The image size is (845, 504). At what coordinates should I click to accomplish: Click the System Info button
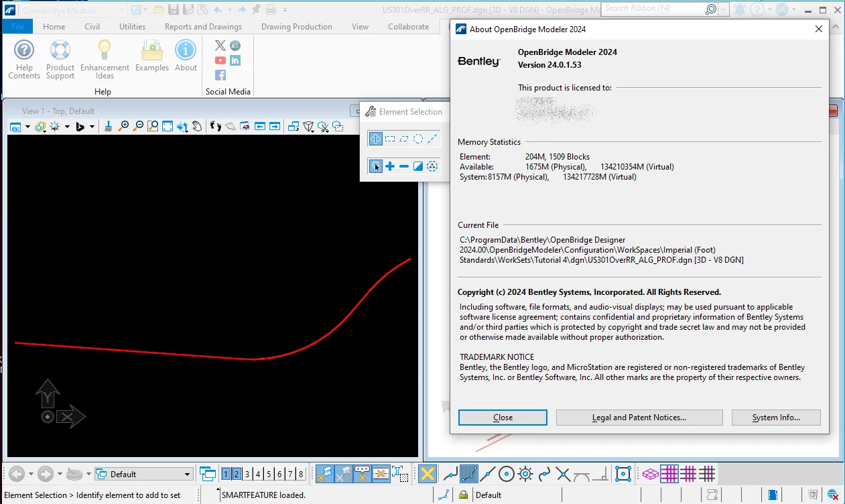[776, 418]
